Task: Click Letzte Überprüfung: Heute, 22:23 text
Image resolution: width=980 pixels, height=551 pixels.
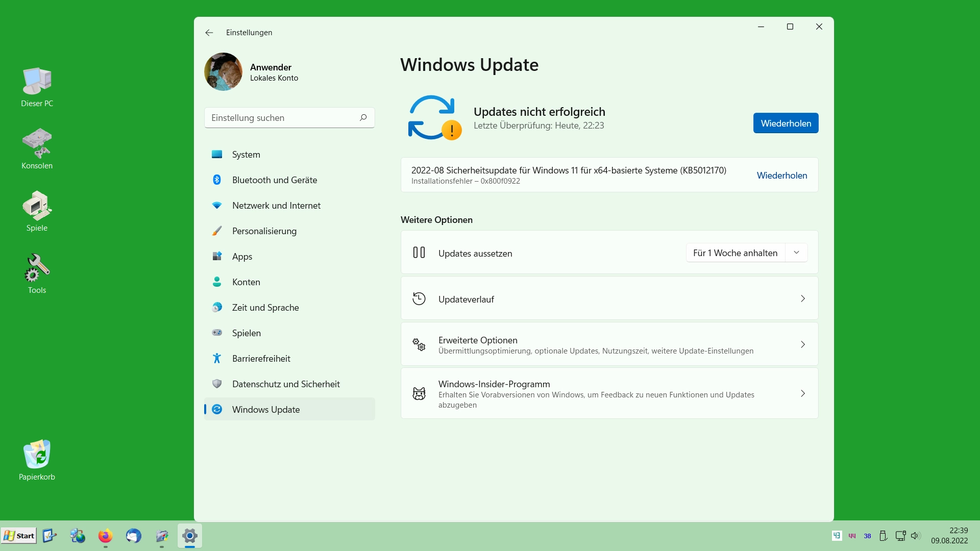Action: pos(538,126)
